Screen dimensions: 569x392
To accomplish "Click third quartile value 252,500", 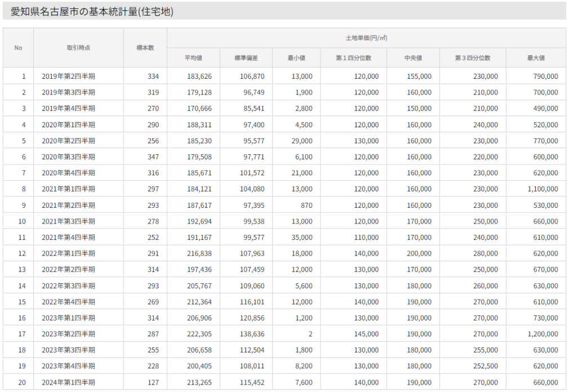I will (486, 366).
